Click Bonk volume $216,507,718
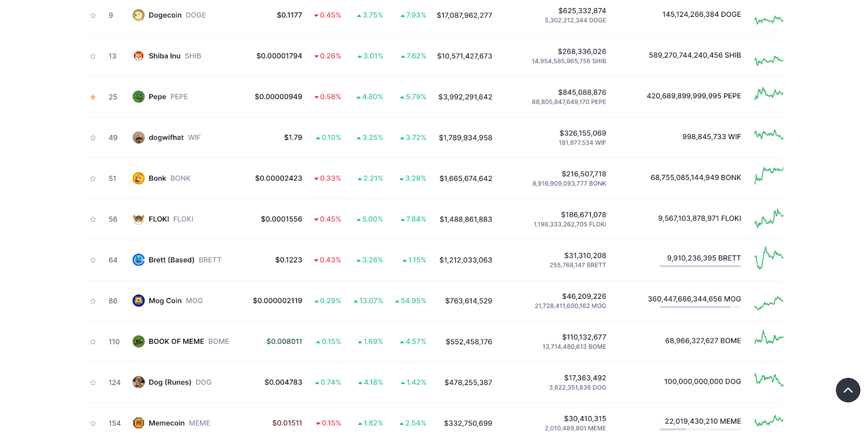868x441 pixels. [584, 174]
